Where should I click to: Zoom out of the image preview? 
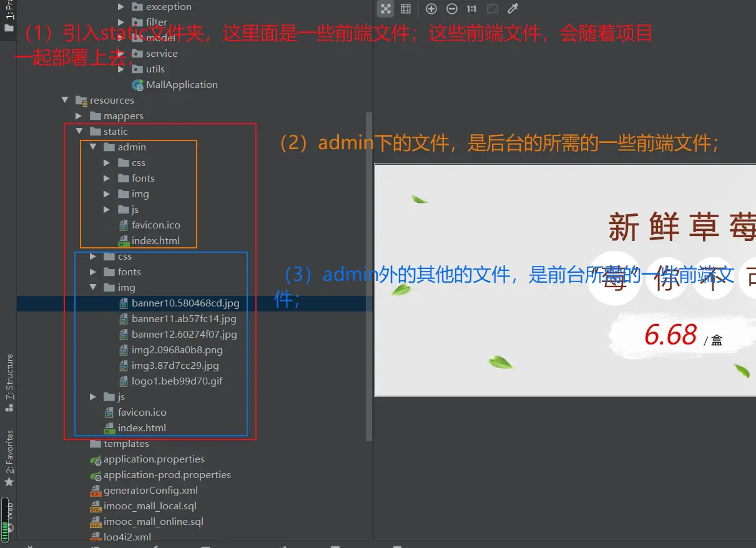point(452,9)
